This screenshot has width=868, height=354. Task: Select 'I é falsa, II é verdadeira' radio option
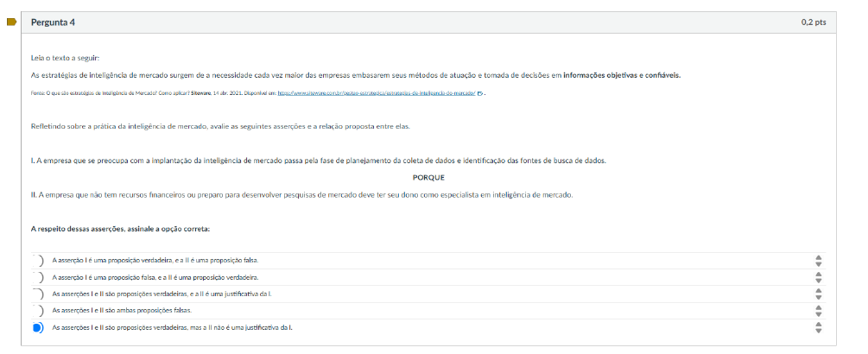37,277
